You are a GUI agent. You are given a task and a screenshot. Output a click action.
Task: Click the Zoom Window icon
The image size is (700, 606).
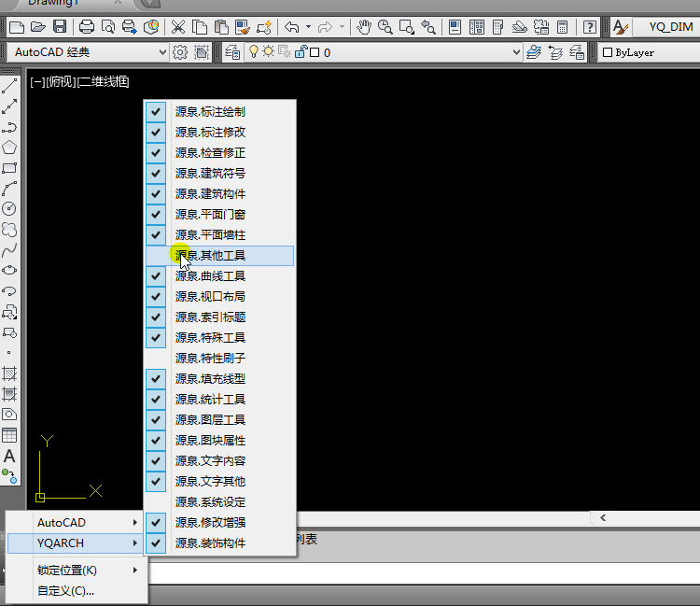coord(406,27)
